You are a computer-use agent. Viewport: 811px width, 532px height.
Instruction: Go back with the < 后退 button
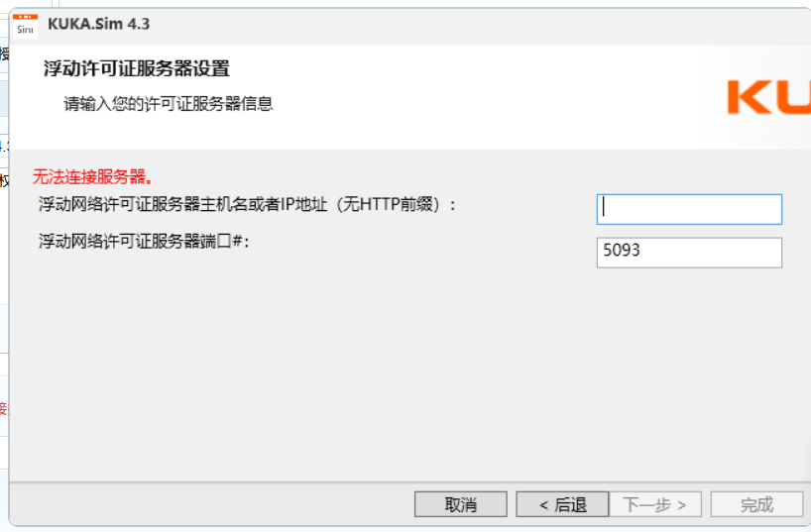(562, 504)
